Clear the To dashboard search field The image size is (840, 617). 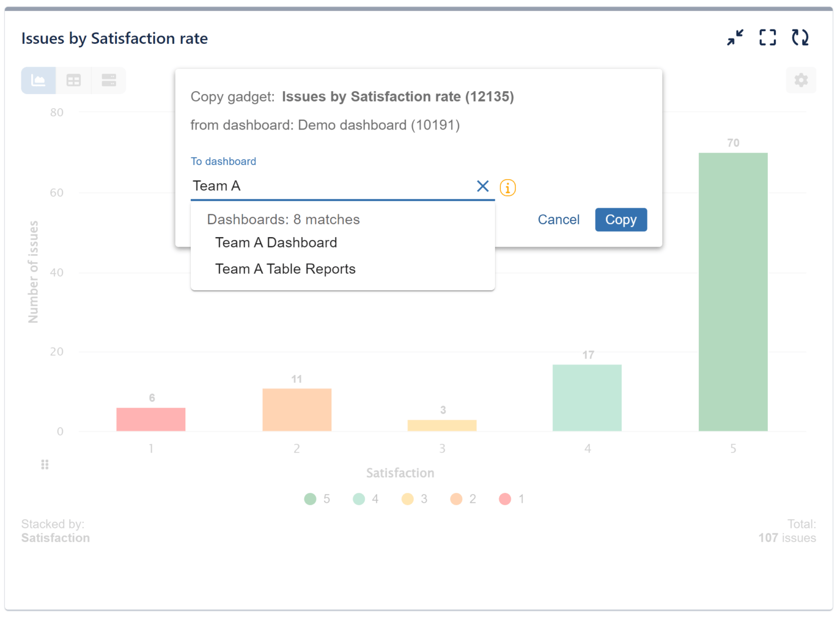click(482, 186)
